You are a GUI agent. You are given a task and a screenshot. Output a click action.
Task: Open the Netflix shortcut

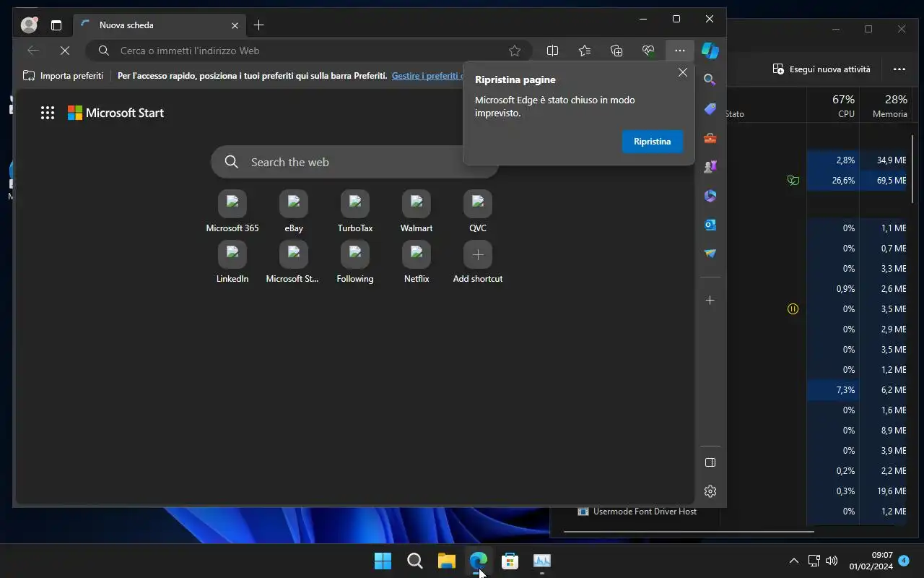[x=417, y=262]
